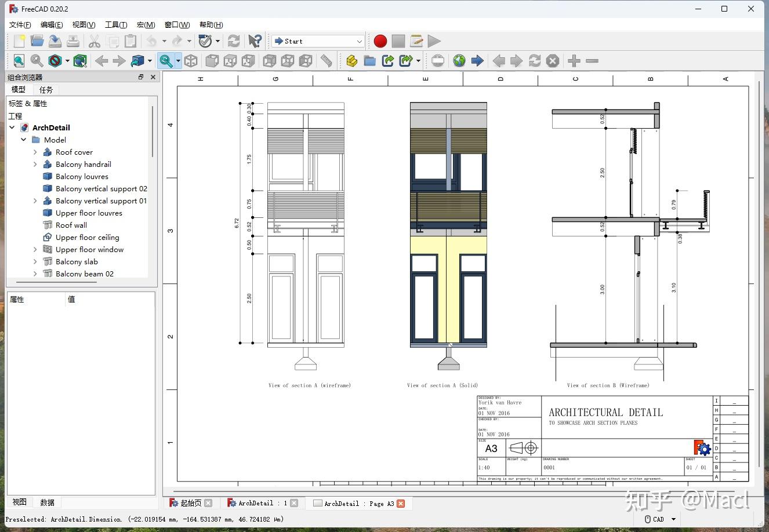Viewport: 769px width, 532px height.
Task: Open the redo history dropdown arrow
Action: (x=189, y=41)
